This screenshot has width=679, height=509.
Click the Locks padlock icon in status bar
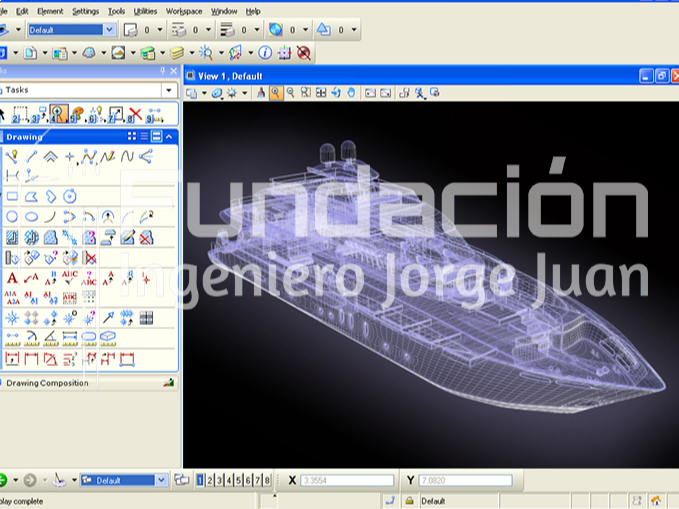point(409,501)
